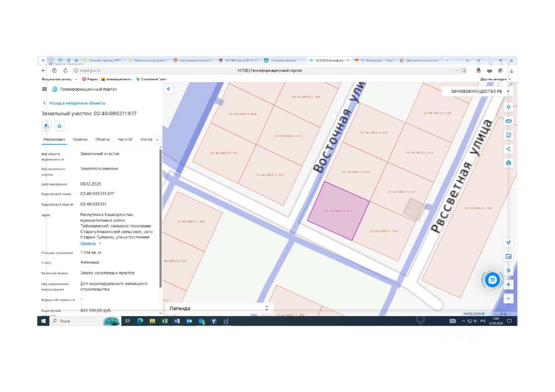Add parcel to favorites with star
The image size is (555, 392).
pos(60,126)
